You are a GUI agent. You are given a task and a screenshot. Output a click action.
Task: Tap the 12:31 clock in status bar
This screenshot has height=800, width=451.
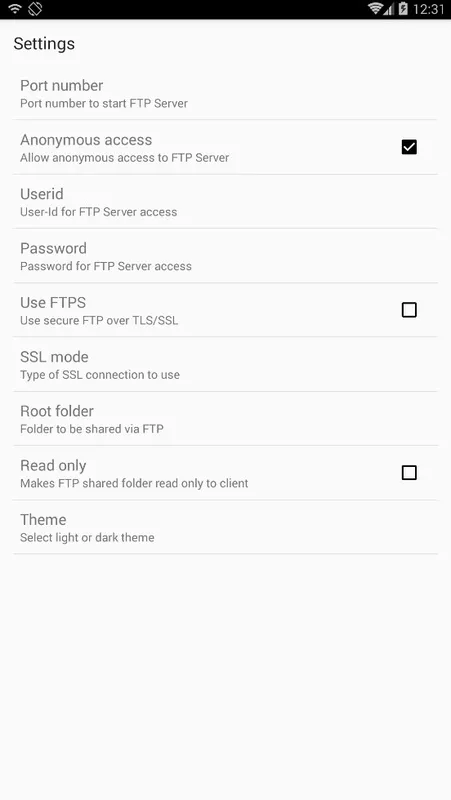point(429,9)
